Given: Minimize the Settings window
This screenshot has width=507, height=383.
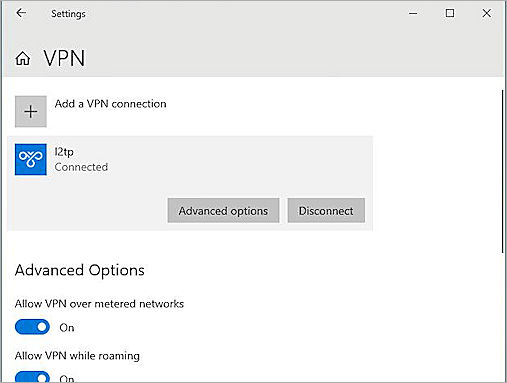Looking at the screenshot, I should click(413, 13).
